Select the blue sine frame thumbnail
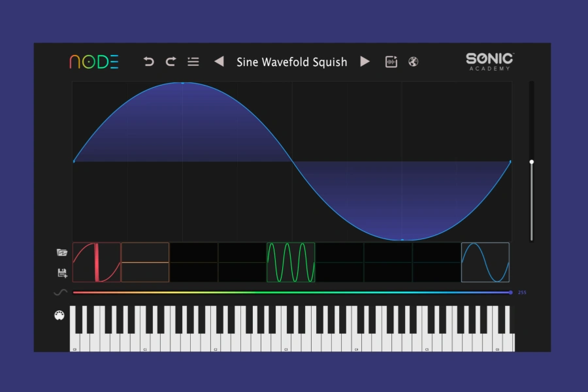 485,262
